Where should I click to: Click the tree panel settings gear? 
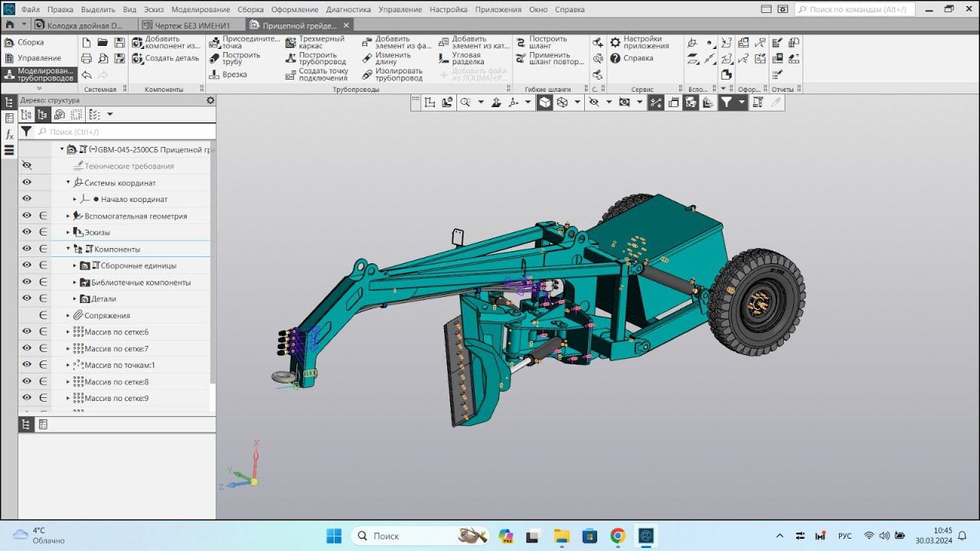pyautogui.click(x=211, y=100)
